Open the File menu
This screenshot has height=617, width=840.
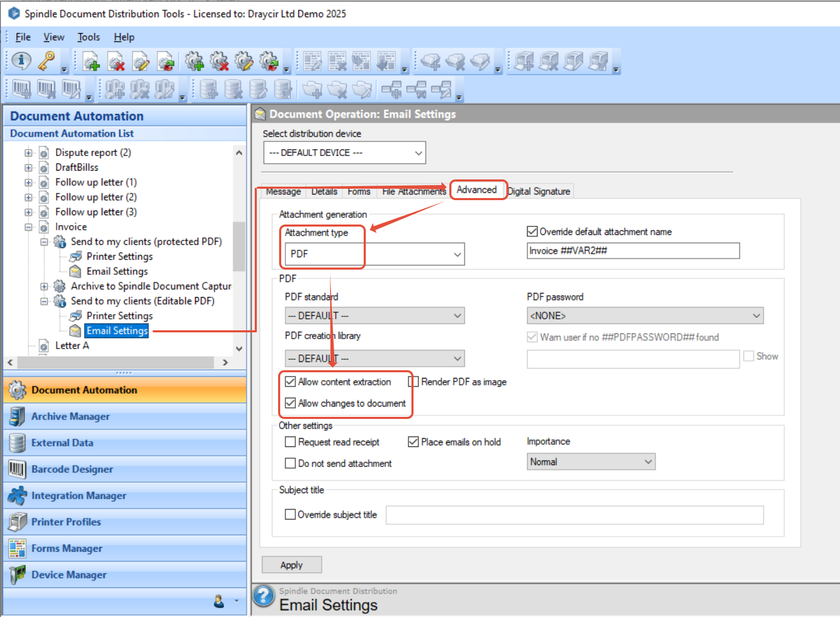tap(23, 37)
